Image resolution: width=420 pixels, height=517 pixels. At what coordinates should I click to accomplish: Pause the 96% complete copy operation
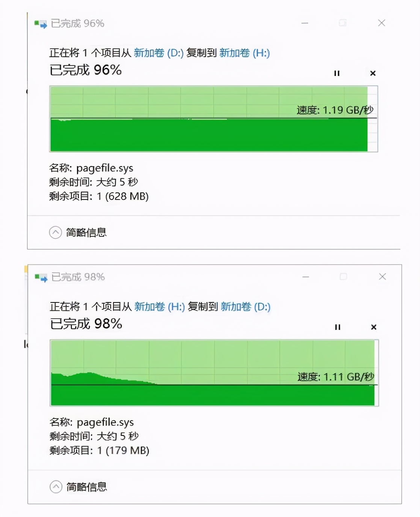[337, 73]
